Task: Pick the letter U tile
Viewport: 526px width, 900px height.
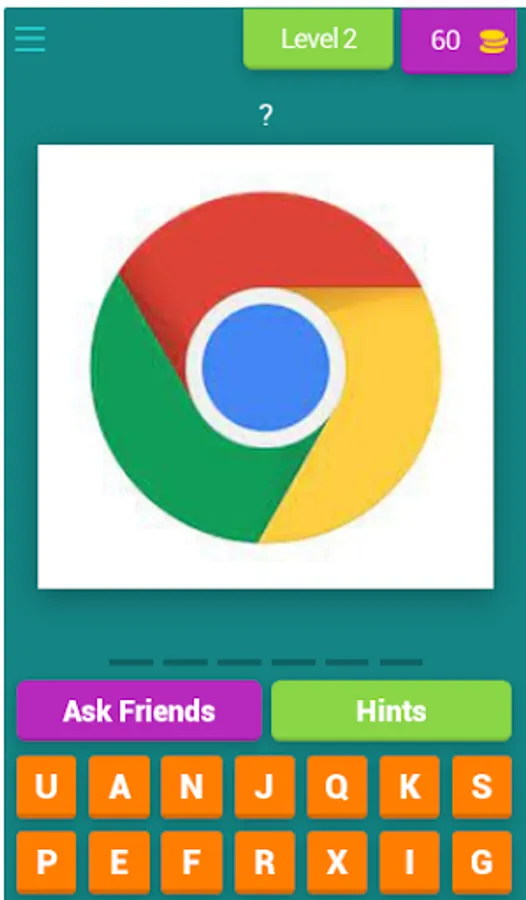Action: coord(46,786)
